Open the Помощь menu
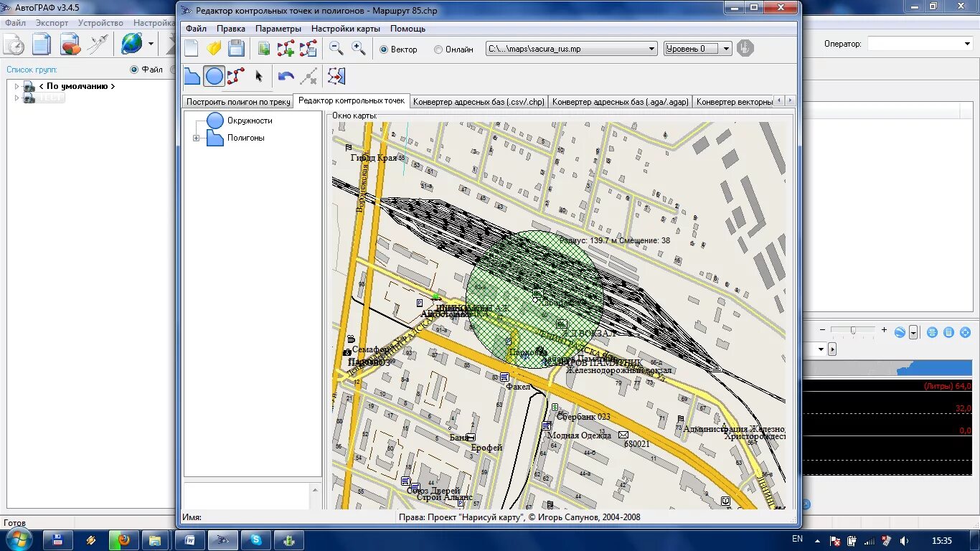The height and width of the screenshot is (551, 980). coord(407,29)
